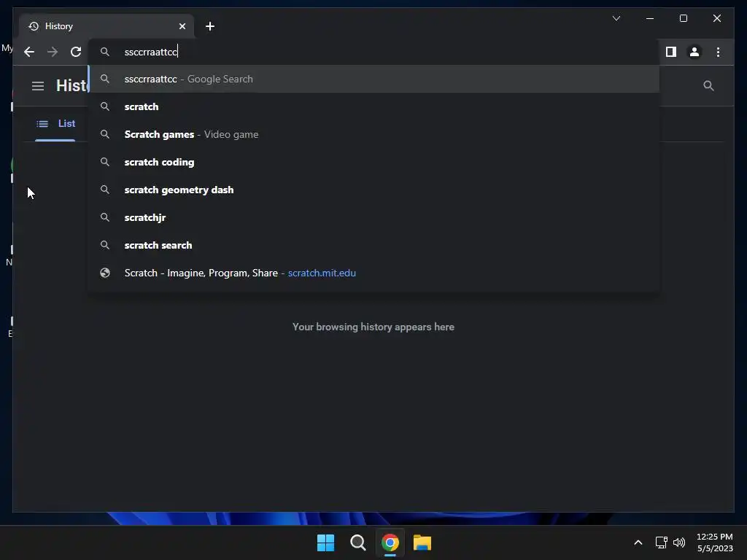The image size is (747, 560).
Task: Click Chrome icon in the taskbar
Action: (390, 542)
